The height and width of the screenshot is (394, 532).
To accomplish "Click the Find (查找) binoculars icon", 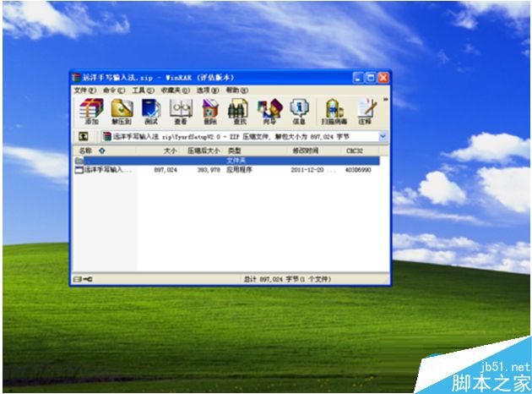I will (x=238, y=112).
